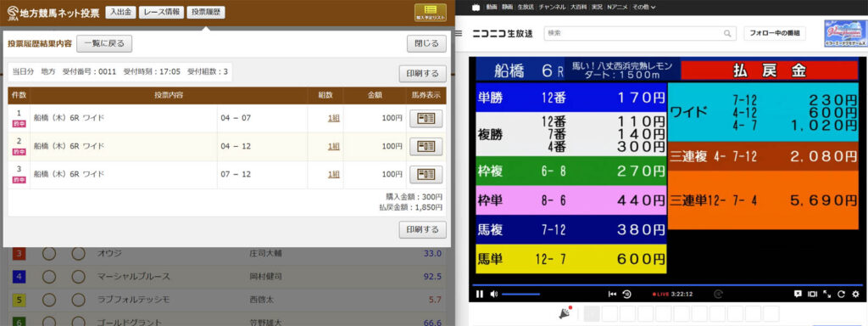Show ticket for the 04 – 07 wide bet

[426, 117]
